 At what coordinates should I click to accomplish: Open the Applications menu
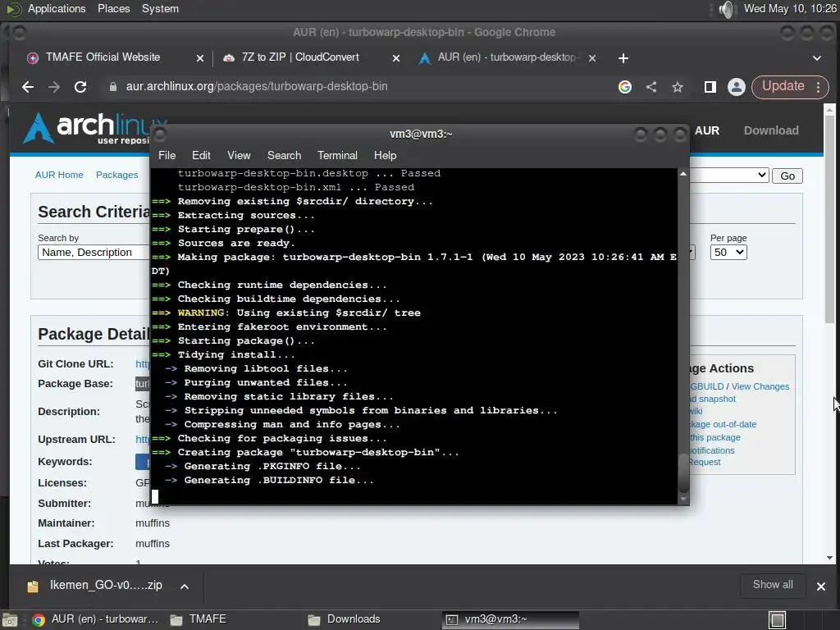coord(57,9)
